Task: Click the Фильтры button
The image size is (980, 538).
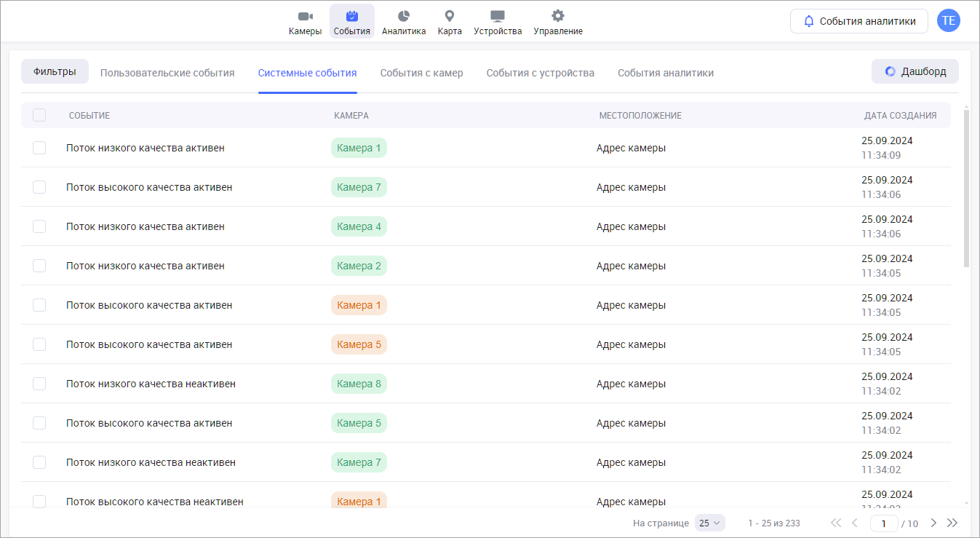Action: pos(55,71)
